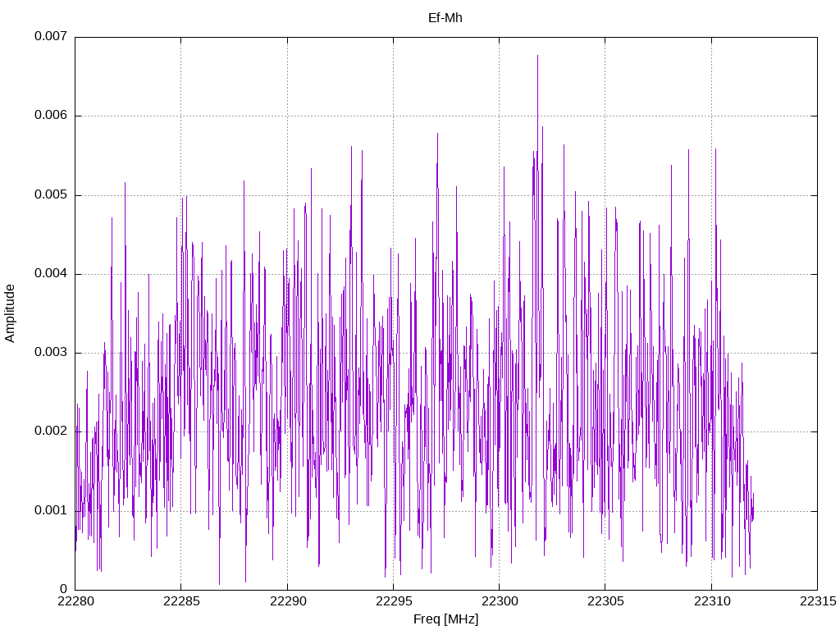The image size is (840, 630).
Task: Click the y-axis tick label 0.005
Action: 51,195
